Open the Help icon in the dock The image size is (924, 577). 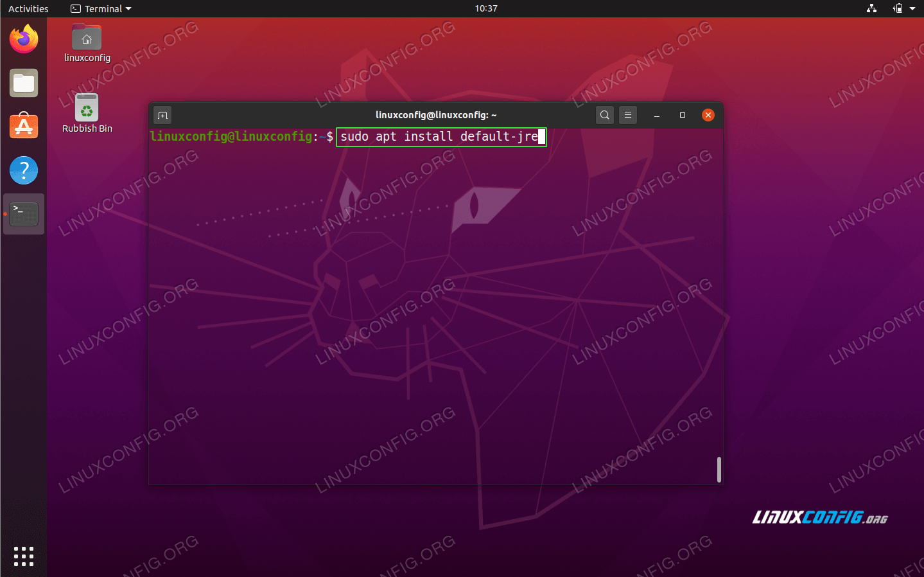(24, 170)
